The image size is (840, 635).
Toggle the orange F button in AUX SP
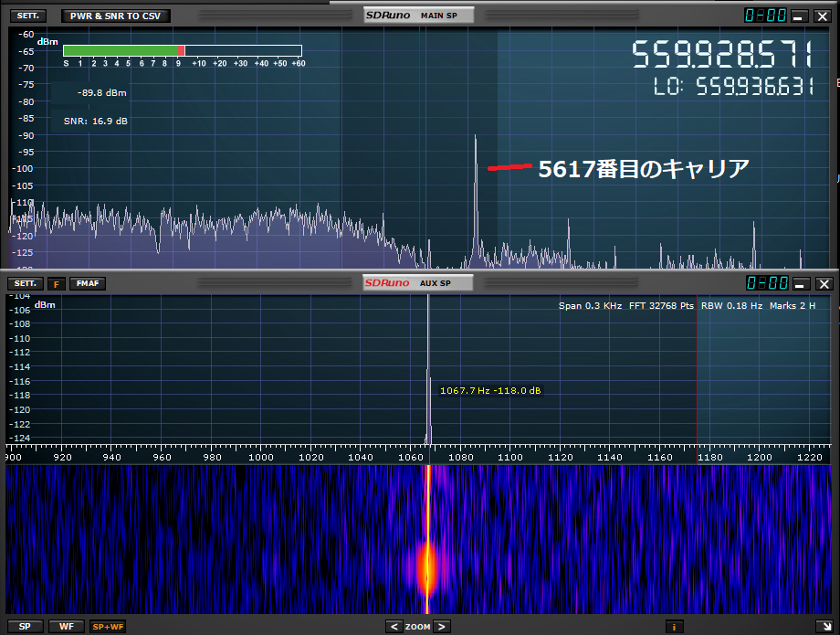(x=57, y=284)
